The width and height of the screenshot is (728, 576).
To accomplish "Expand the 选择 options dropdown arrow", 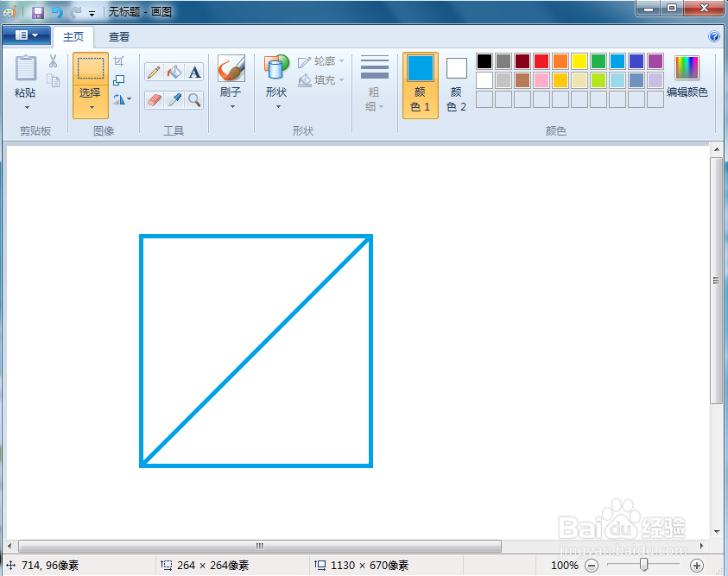I will click(92, 107).
